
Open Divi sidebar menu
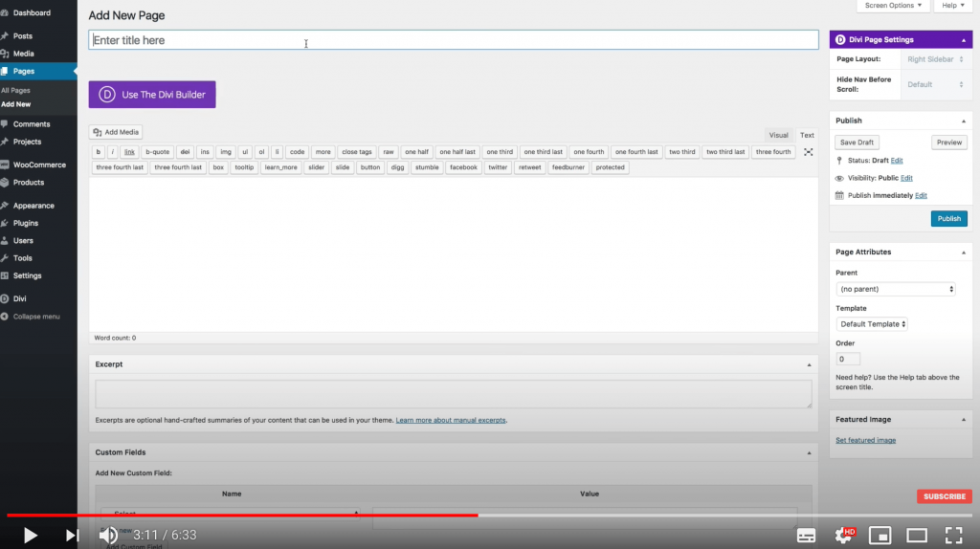point(20,298)
